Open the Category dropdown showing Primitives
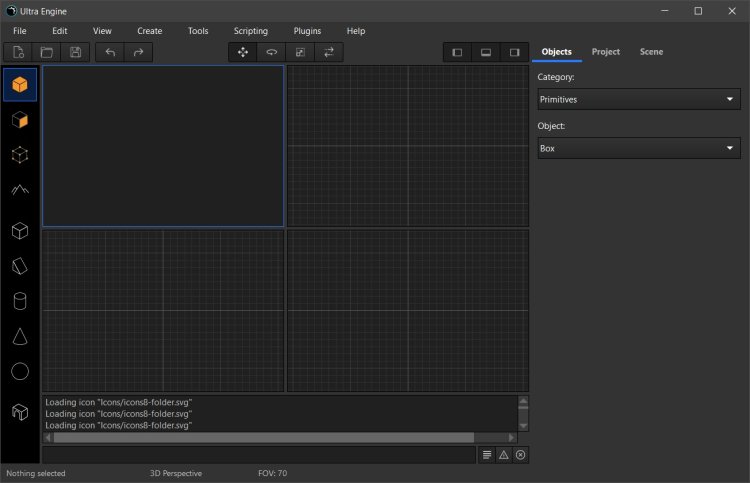The width and height of the screenshot is (750, 483). pyautogui.click(x=638, y=99)
